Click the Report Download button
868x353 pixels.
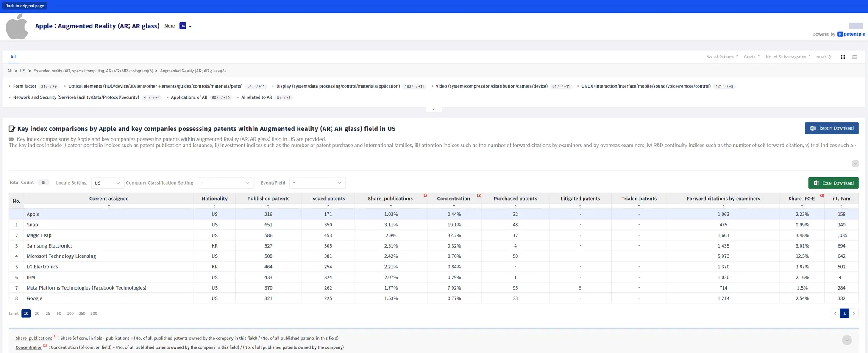point(832,128)
